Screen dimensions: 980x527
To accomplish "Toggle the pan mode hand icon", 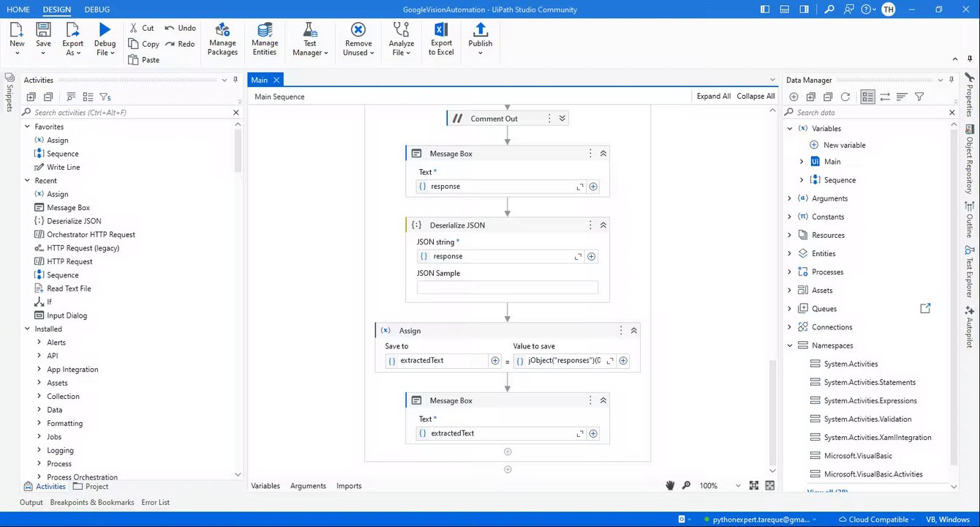I will point(670,486).
